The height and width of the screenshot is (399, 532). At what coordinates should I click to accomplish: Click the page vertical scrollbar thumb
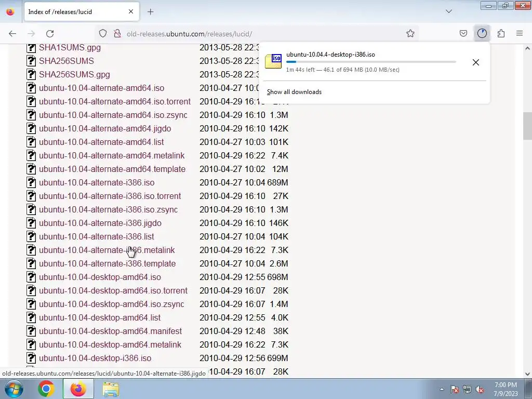(x=527, y=126)
